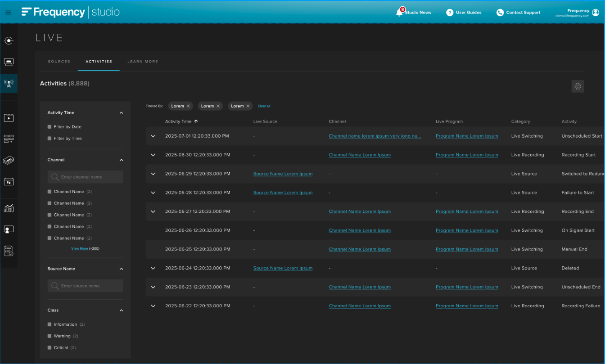Click the Studio News notification bell
The image size is (605, 364).
399,13
